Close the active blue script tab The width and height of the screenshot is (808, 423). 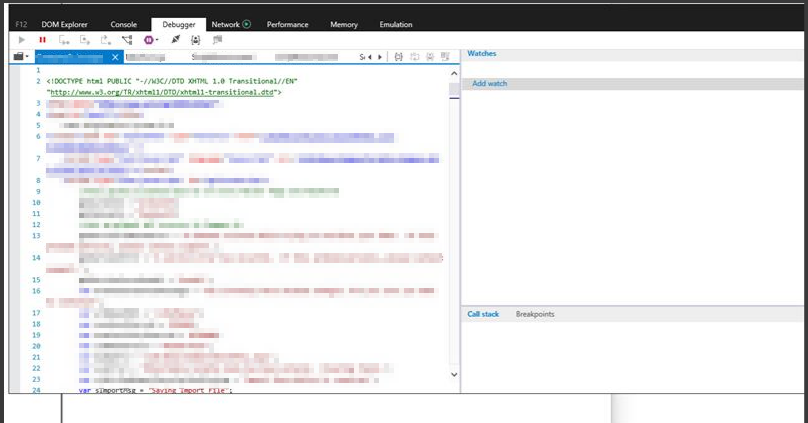click(x=115, y=57)
